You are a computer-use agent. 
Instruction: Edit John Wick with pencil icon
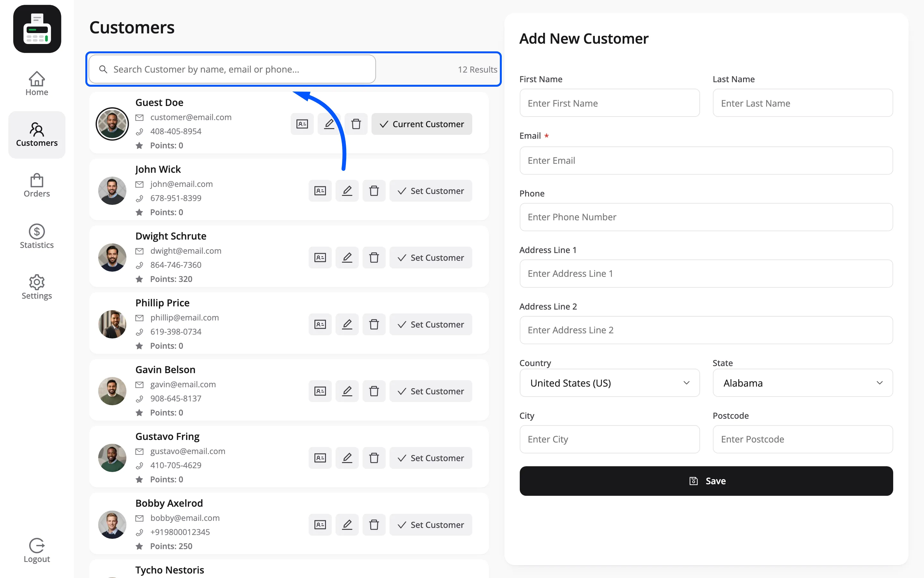pos(347,191)
